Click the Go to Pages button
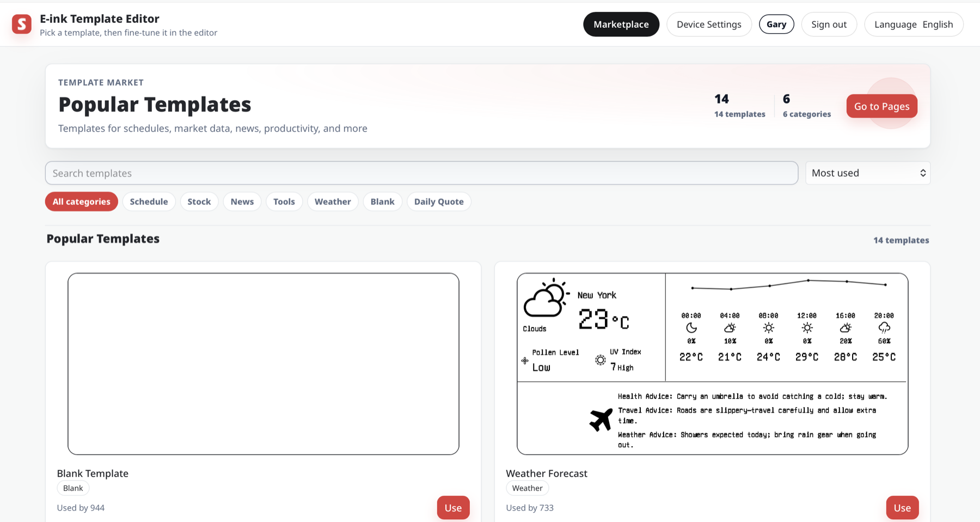The image size is (980, 522). [881, 106]
